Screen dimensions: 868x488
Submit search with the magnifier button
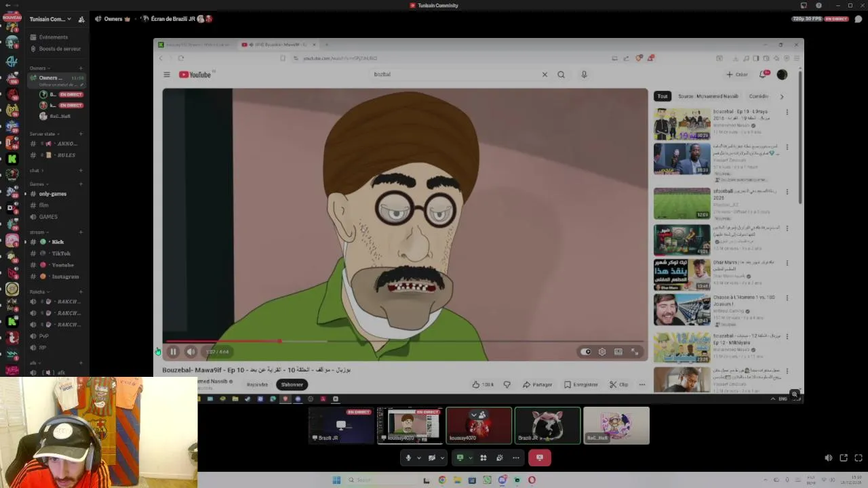[561, 75]
